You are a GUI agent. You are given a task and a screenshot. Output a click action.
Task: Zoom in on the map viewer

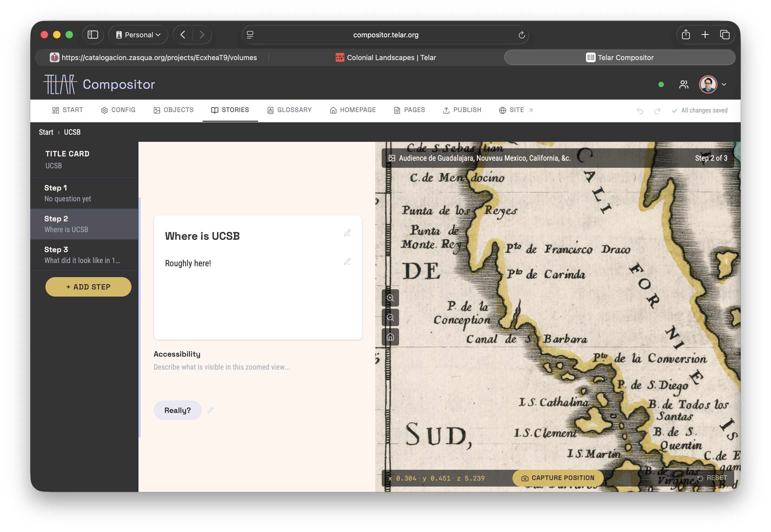click(x=390, y=298)
